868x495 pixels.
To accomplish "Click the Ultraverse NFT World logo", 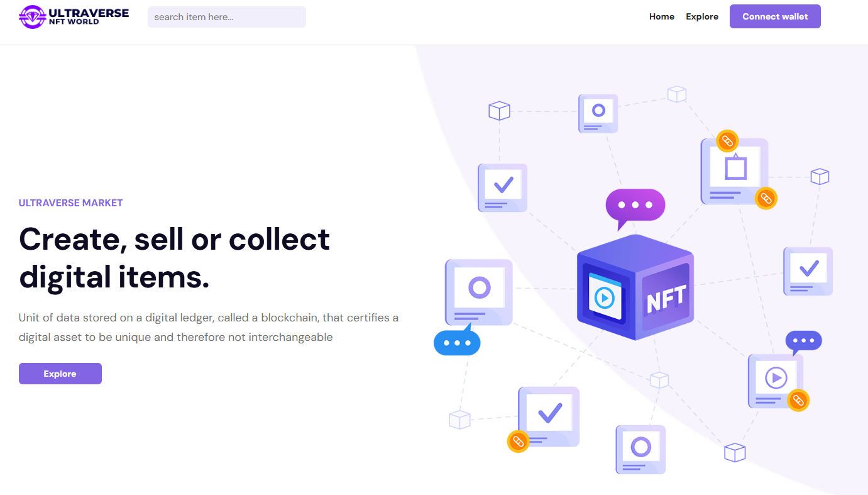I will (74, 16).
